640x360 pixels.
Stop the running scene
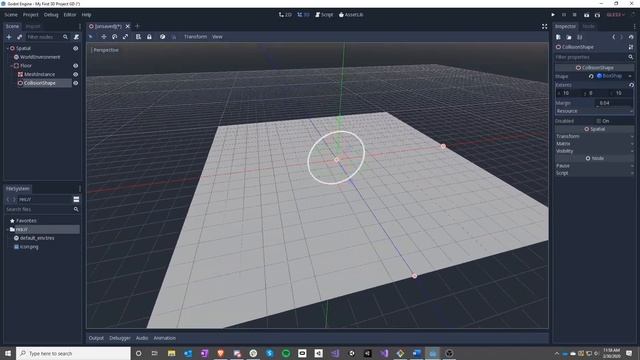(x=575, y=15)
